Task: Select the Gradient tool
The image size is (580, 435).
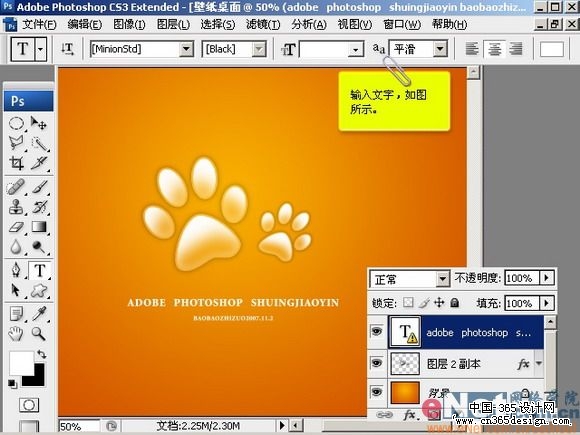Action: (x=39, y=226)
